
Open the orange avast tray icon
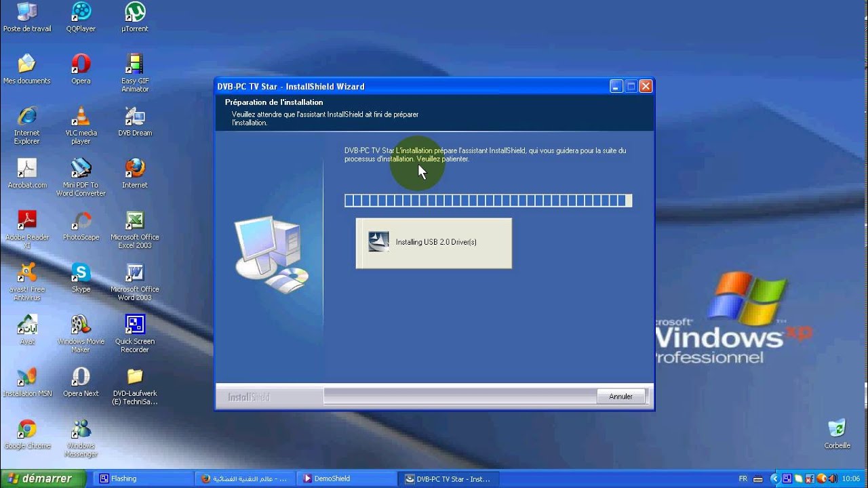[x=821, y=479]
